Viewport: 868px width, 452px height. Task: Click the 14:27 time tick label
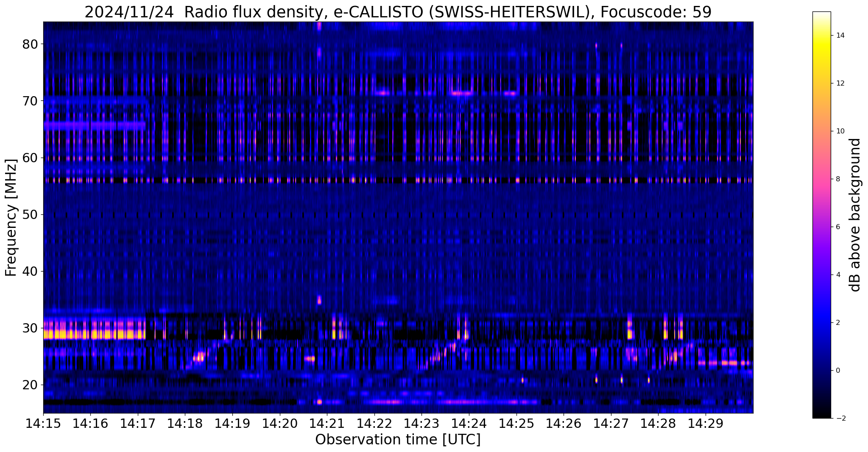click(611, 424)
